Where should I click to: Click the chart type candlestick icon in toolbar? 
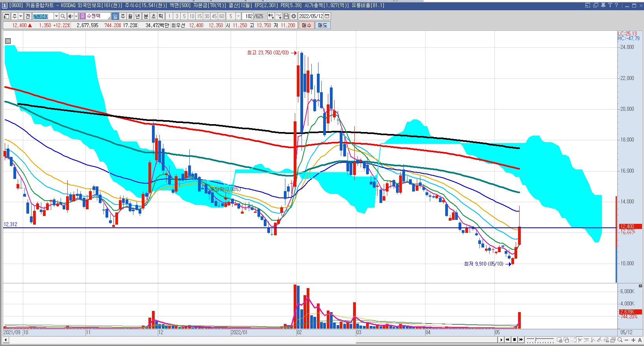click(x=271, y=16)
